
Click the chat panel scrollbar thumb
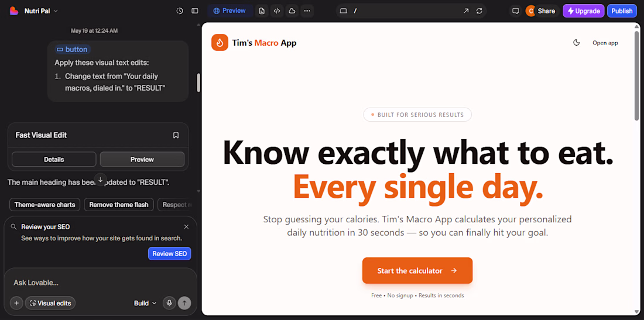199,83
